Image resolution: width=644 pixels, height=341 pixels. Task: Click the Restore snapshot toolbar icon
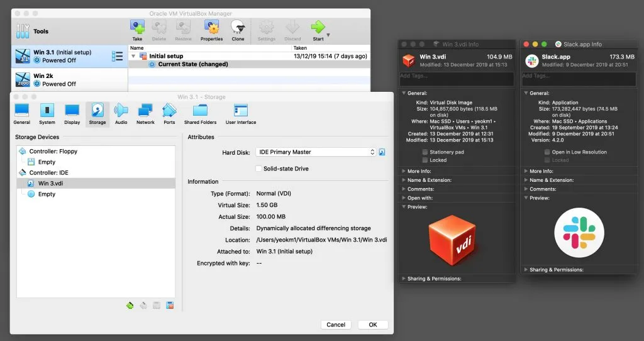(183, 28)
